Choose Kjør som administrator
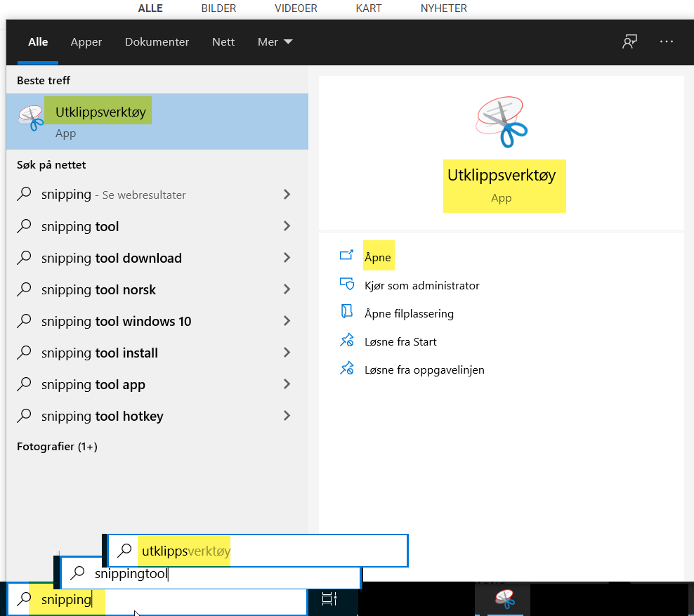This screenshot has width=694, height=616. pyautogui.click(x=421, y=285)
